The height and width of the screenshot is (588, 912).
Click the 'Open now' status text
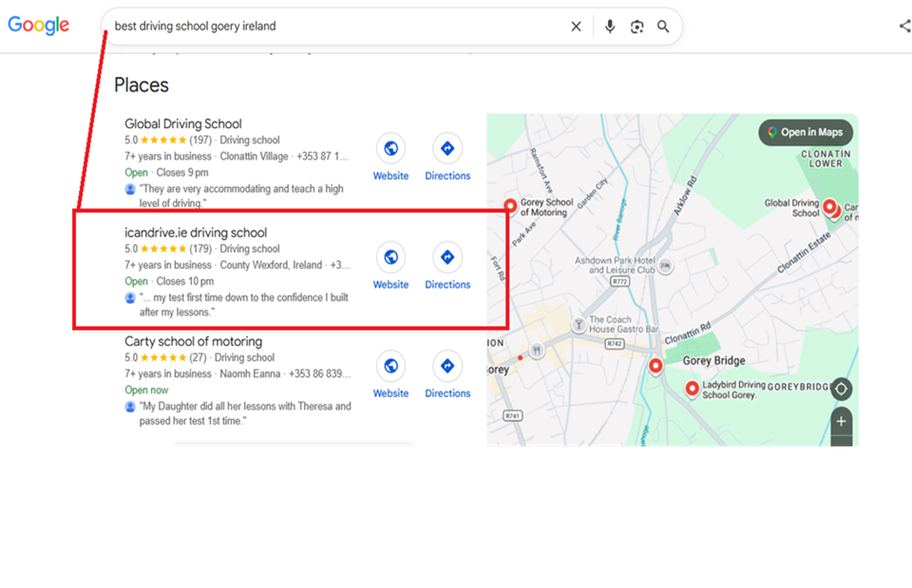(146, 390)
